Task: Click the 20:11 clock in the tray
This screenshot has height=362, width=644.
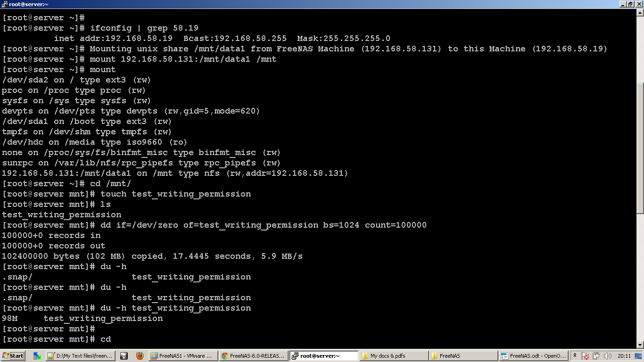Action: coord(624,356)
